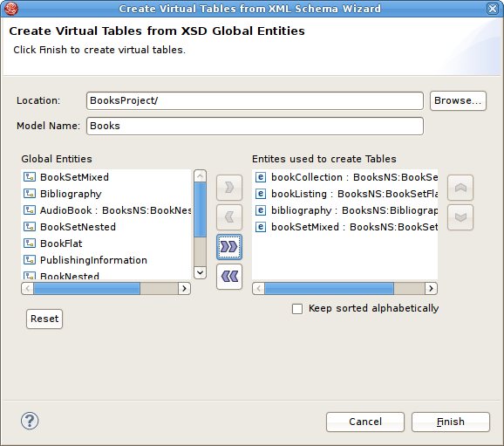
Task: Select PublishingInformation in Global Entities
Action: tap(93, 260)
